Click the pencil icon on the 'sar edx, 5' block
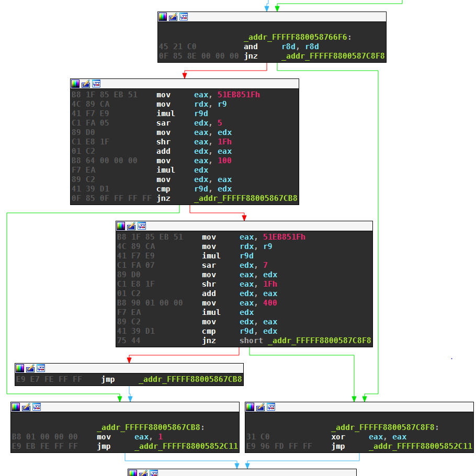Image resolution: width=476 pixels, height=476 pixels. click(86, 84)
